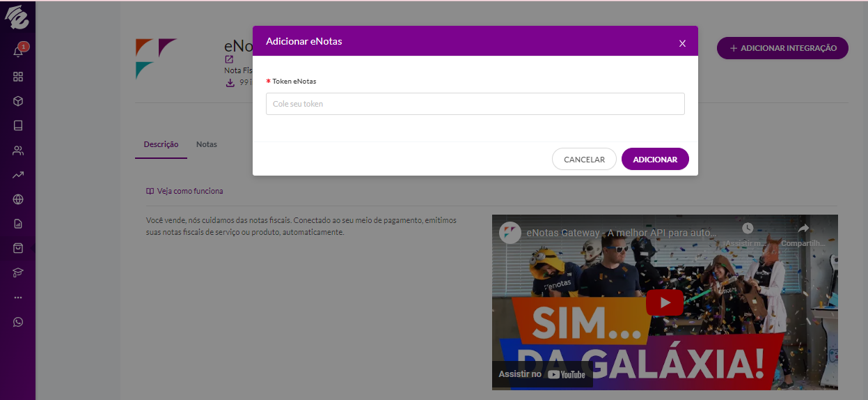Open the WhatsApp icon in sidebar
The height and width of the screenshot is (400, 868).
[18, 322]
